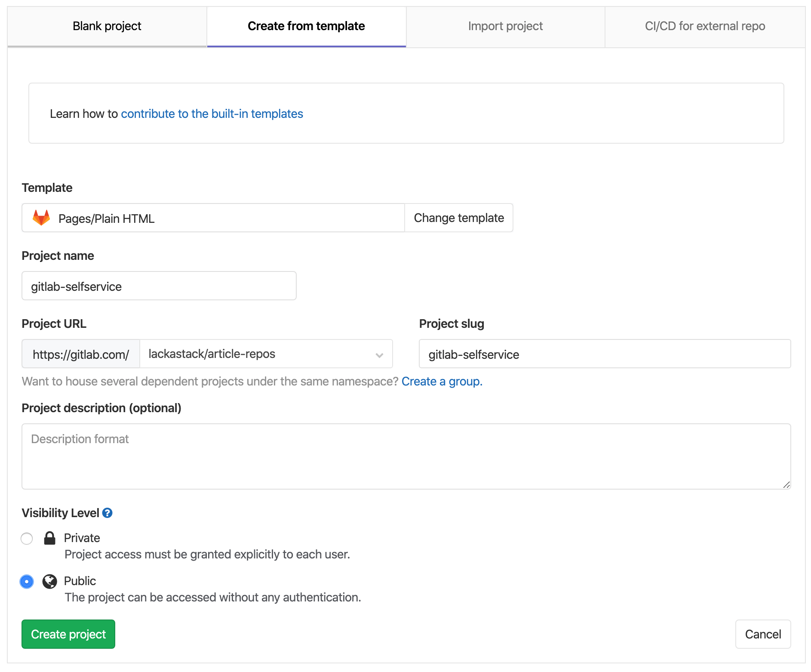The image size is (811, 672).
Task: Click the GitLab fox logo icon
Action: point(41,218)
